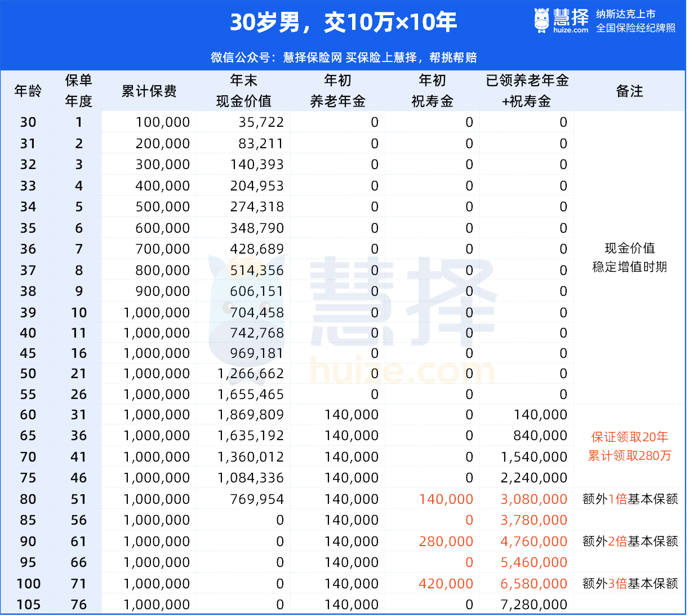689x616 pixels.
Task: Select the total received cell 7,280,000
Action: [534, 605]
